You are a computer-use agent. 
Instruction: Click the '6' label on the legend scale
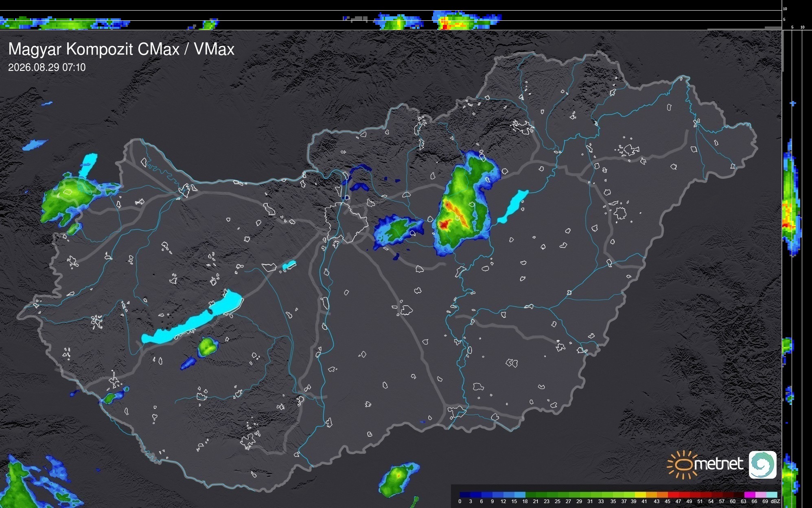482,501
